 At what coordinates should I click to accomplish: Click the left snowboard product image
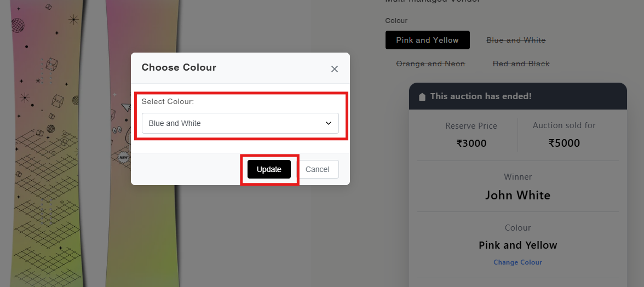tap(47, 143)
